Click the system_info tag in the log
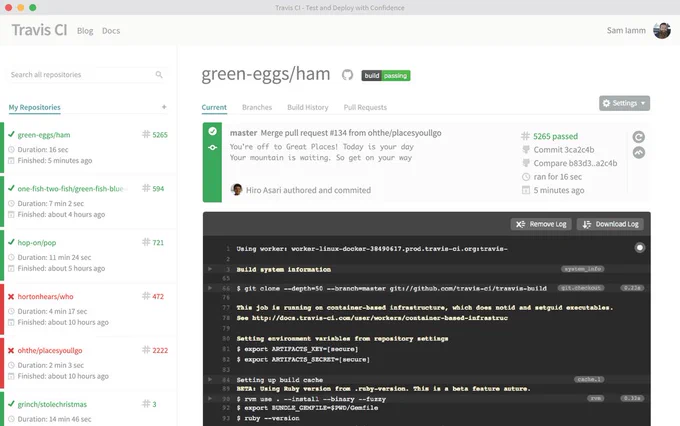This screenshot has height=426, width=680. tap(583, 269)
